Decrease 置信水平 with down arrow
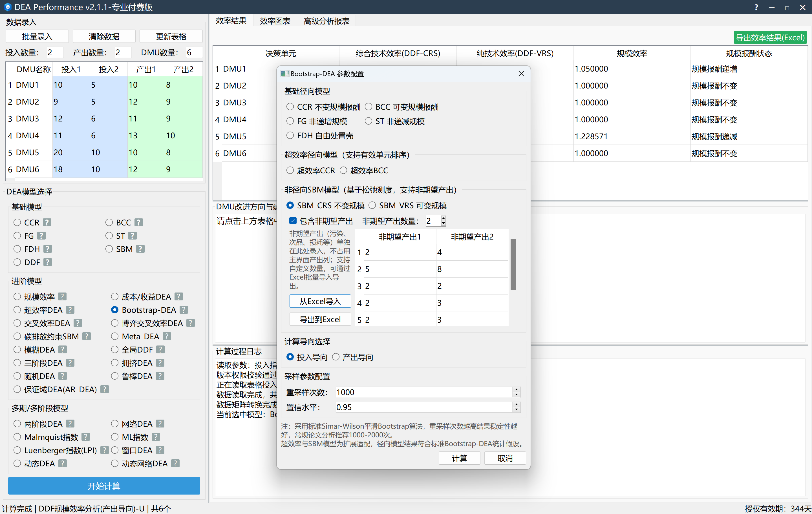 pyautogui.click(x=516, y=409)
